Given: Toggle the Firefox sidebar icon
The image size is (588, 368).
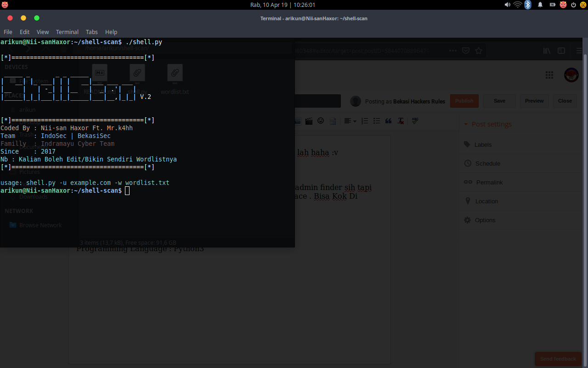Looking at the screenshot, I should (x=561, y=51).
